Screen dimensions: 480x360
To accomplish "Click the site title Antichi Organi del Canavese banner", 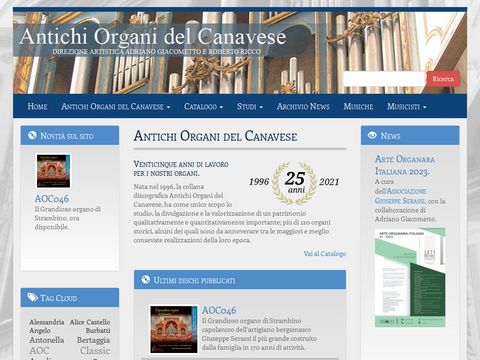I will pyautogui.click(x=153, y=36).
